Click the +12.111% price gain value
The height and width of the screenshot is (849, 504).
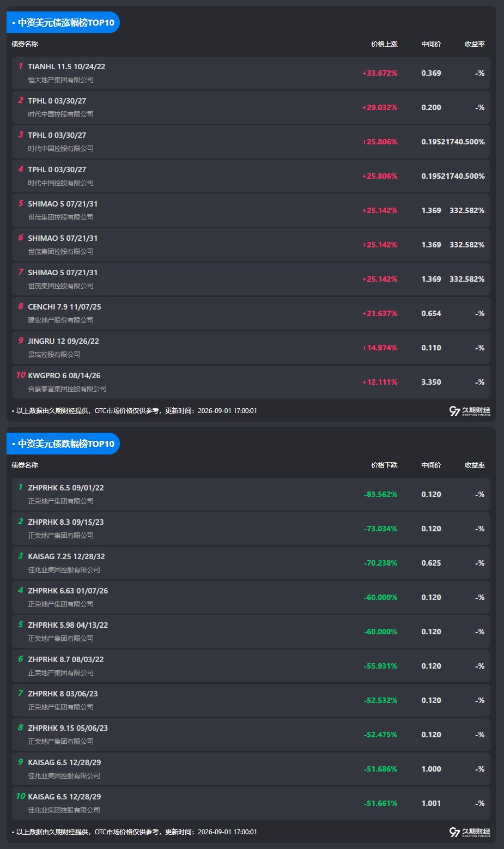(x=380, y=382)
